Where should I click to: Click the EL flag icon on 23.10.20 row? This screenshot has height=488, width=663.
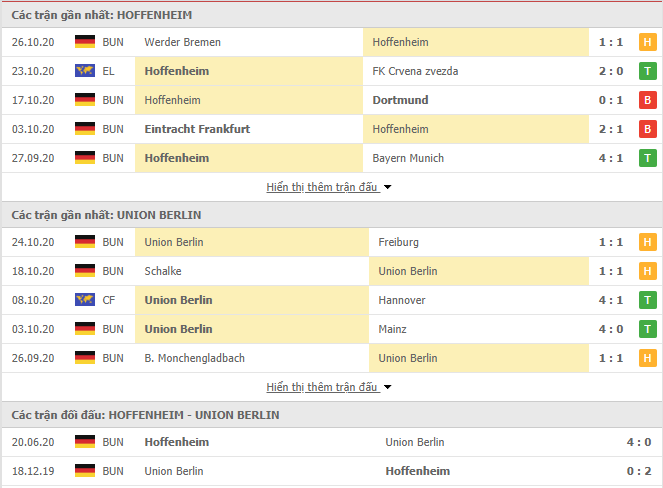coord(85,71)
